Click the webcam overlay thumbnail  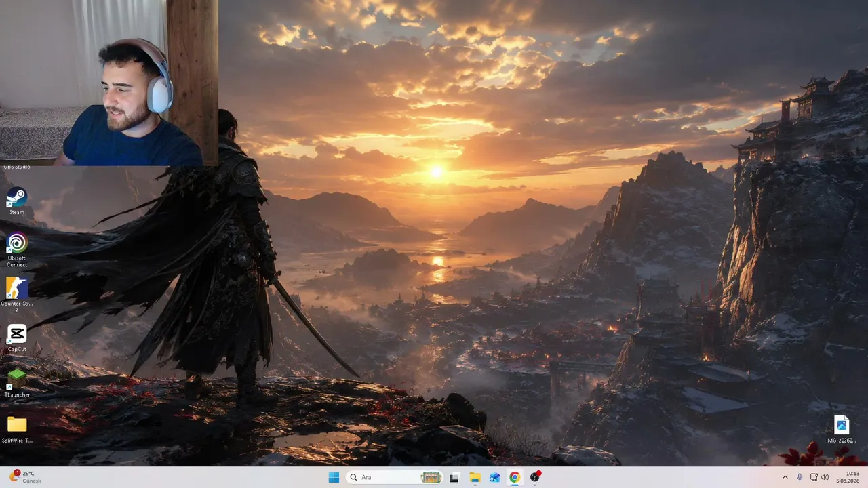click(109, 83)
